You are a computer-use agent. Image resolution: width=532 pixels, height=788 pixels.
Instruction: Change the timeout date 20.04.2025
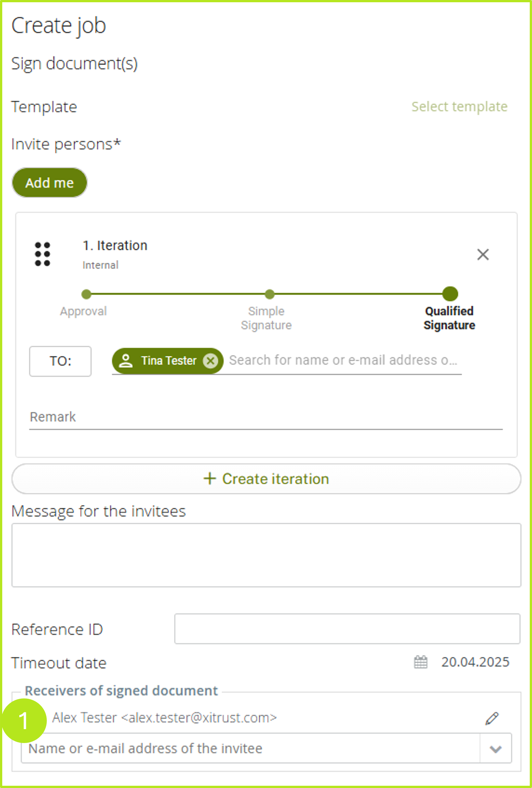click(x=475, y=662)
